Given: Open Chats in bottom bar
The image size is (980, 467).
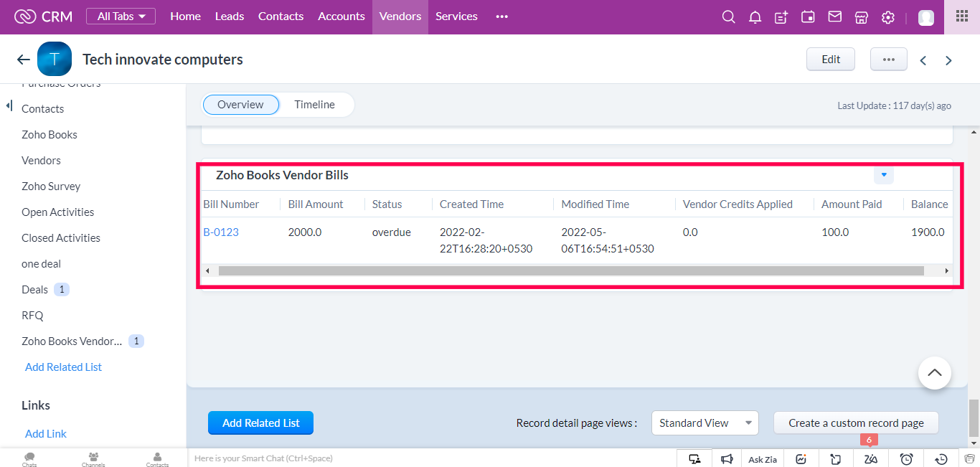Looking at the screenshot, I should [x=29, y=459].
